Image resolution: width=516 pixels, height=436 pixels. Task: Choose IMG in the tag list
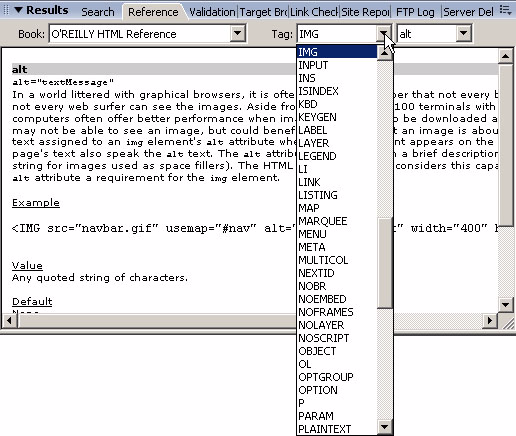pyautogui.click(x=337, y=52)
